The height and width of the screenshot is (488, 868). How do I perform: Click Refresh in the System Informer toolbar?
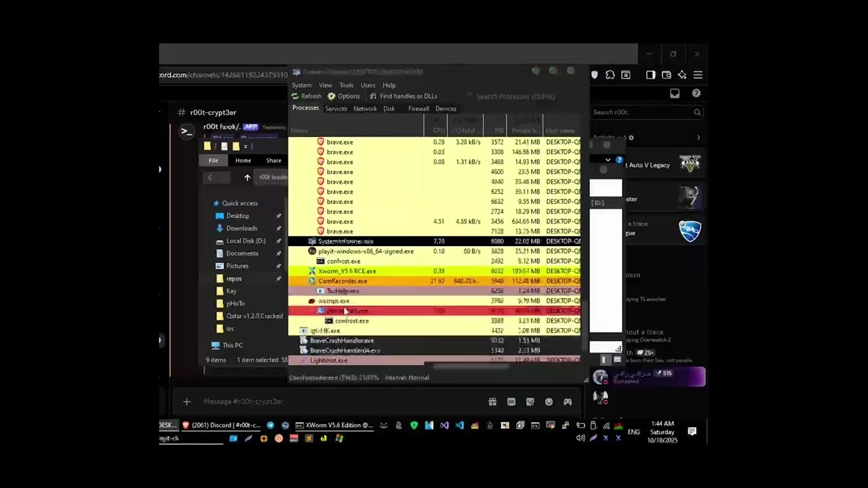(x=307, y=96)
